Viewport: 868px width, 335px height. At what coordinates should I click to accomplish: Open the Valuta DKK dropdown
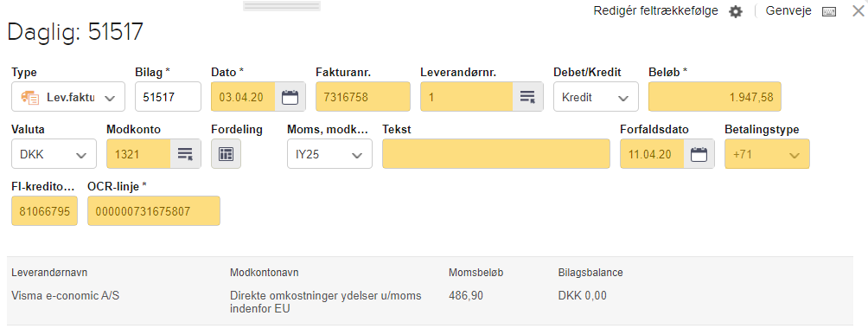[x=54, y=154]
